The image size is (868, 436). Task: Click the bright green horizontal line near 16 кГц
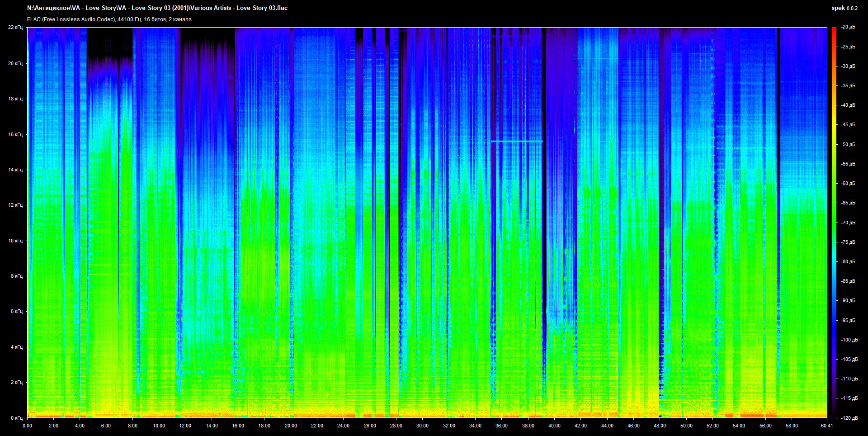click(516, 141)
